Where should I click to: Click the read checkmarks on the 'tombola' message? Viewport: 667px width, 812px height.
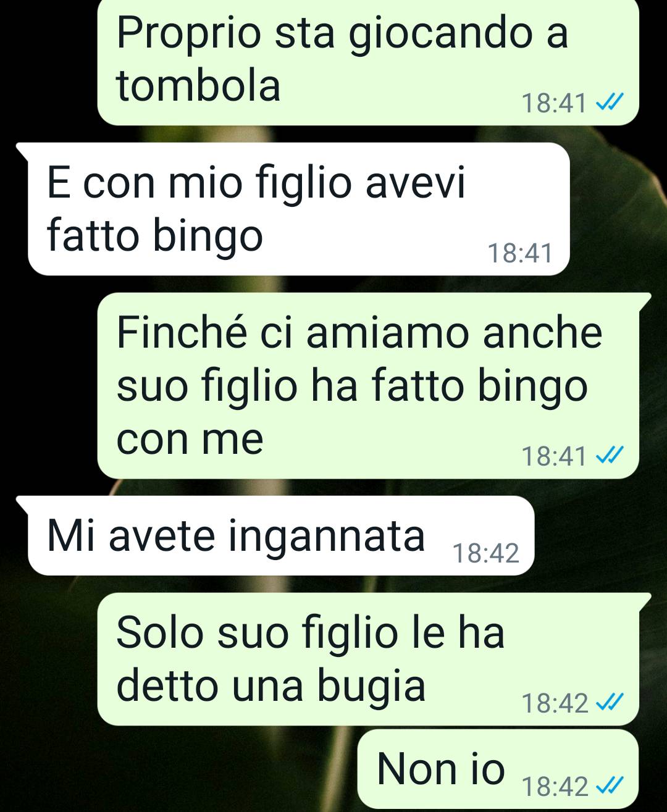tap(609, 103)
